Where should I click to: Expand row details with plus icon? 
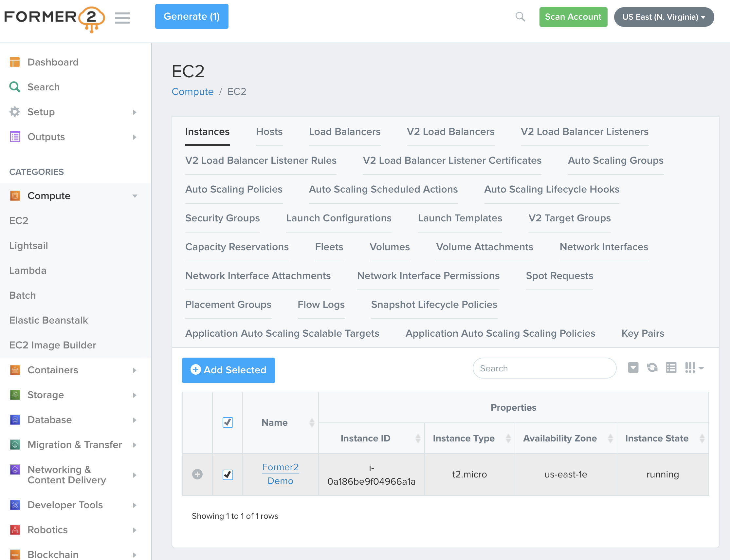pos(197,474)
